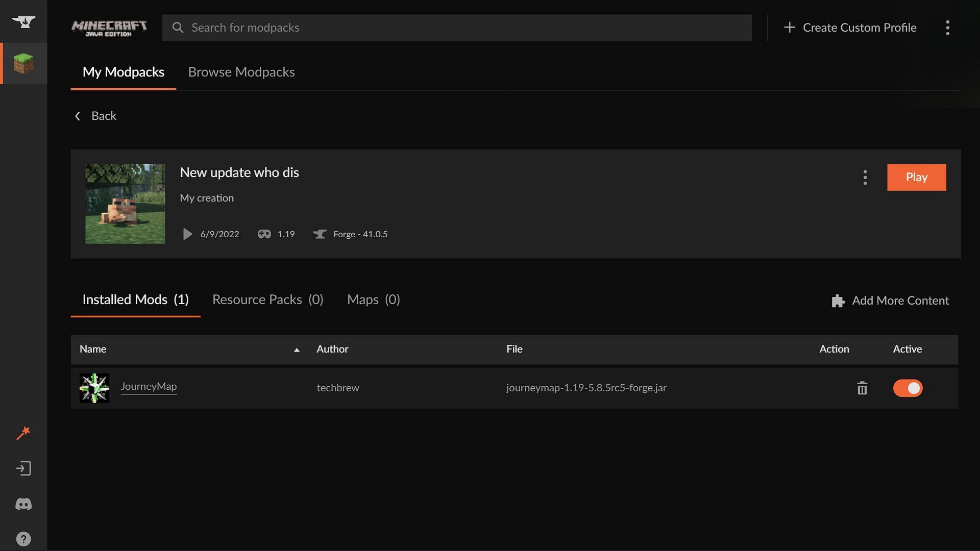
Task: Click the global three-dot menu icon
Action: tap(947, 27)
